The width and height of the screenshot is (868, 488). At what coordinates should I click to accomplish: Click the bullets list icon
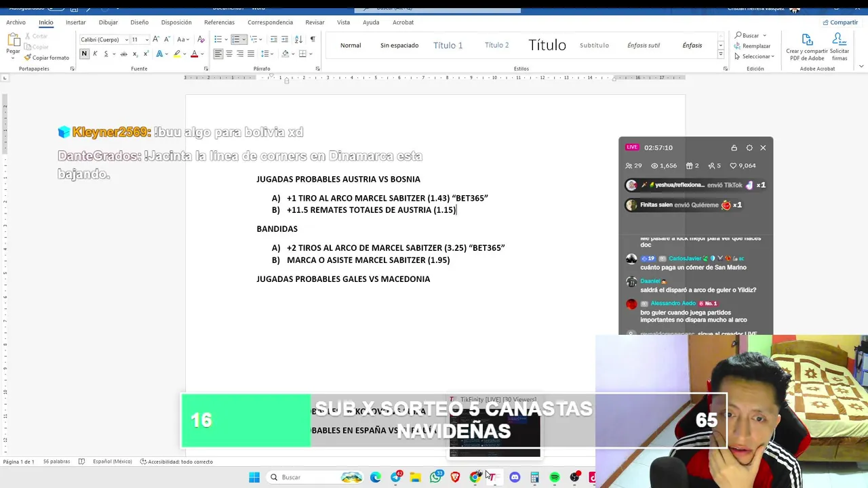[218, 39]
